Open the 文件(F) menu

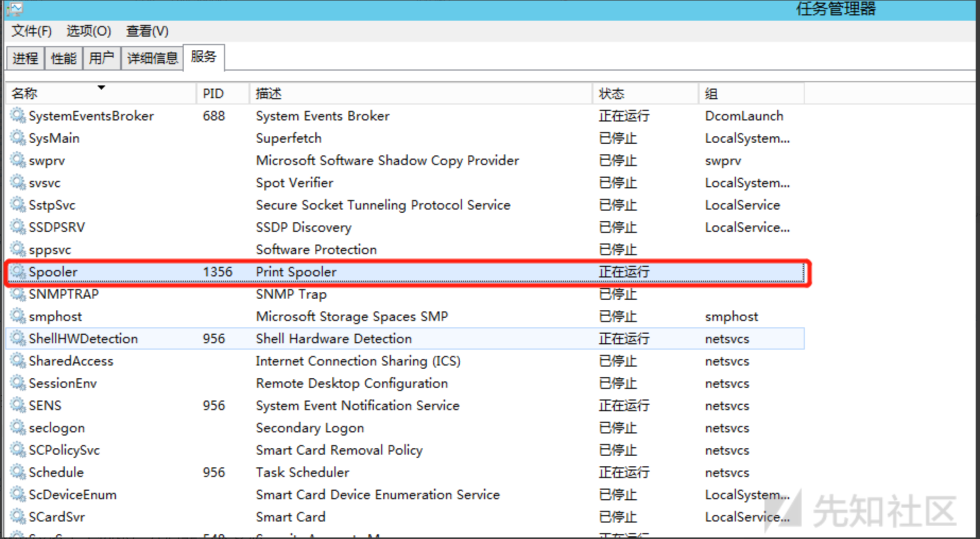32,31
